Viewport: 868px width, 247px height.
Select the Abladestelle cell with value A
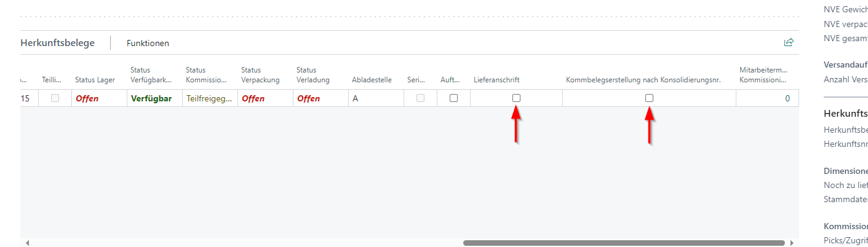356,98
